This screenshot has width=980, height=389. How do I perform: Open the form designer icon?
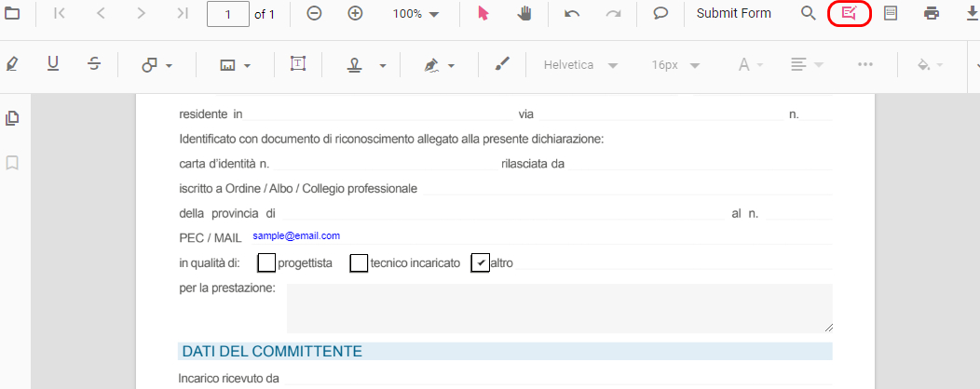tap(890, 13)
